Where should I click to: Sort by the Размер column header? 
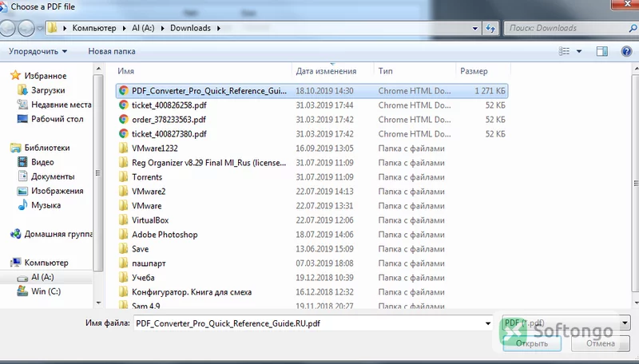click(x=474, y=71)
